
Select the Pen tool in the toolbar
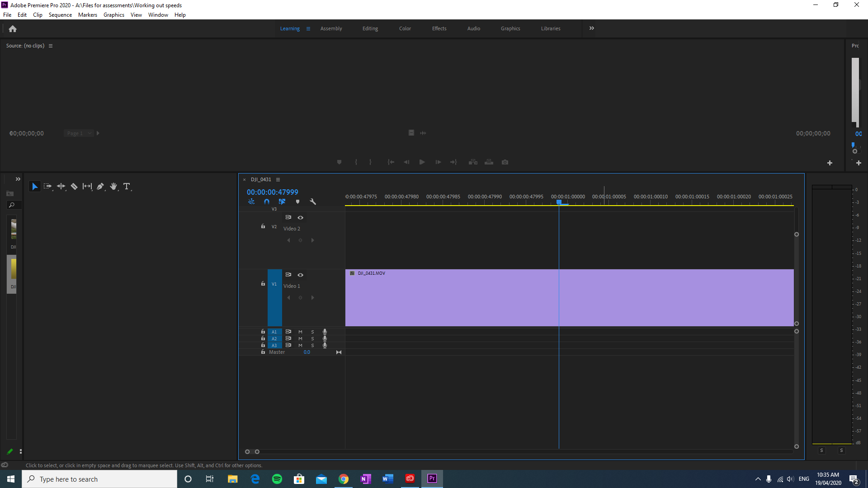[100, 186]
